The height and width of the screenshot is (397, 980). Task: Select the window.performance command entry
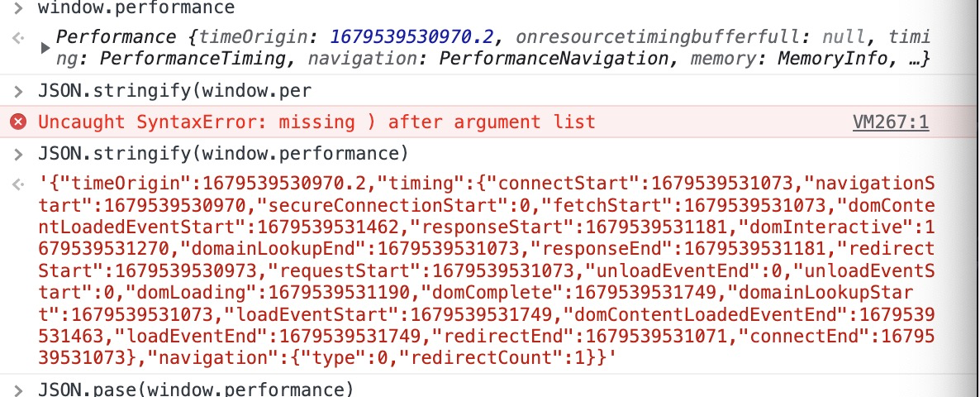pos(136,8)
